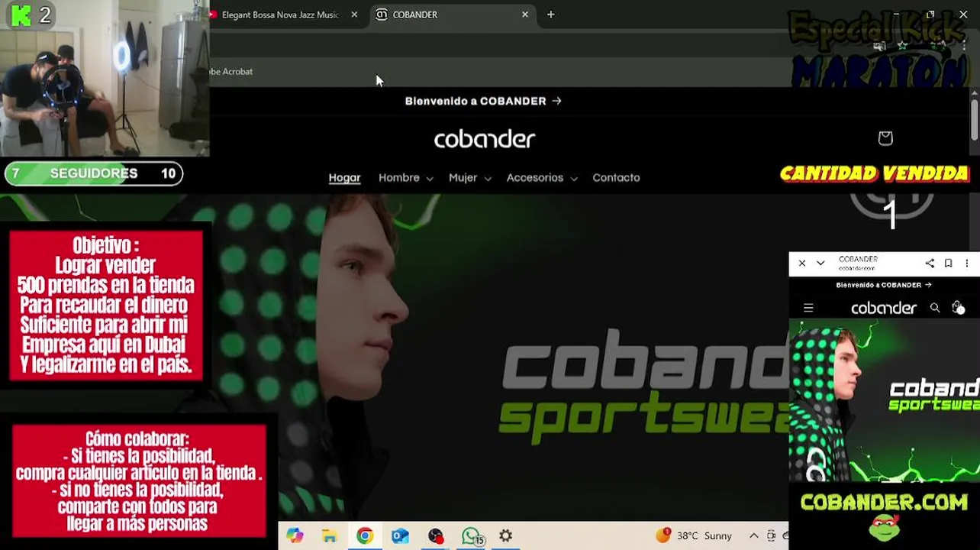
Task: Click the Chrome taskbar icon
Action: click(365, 536)
